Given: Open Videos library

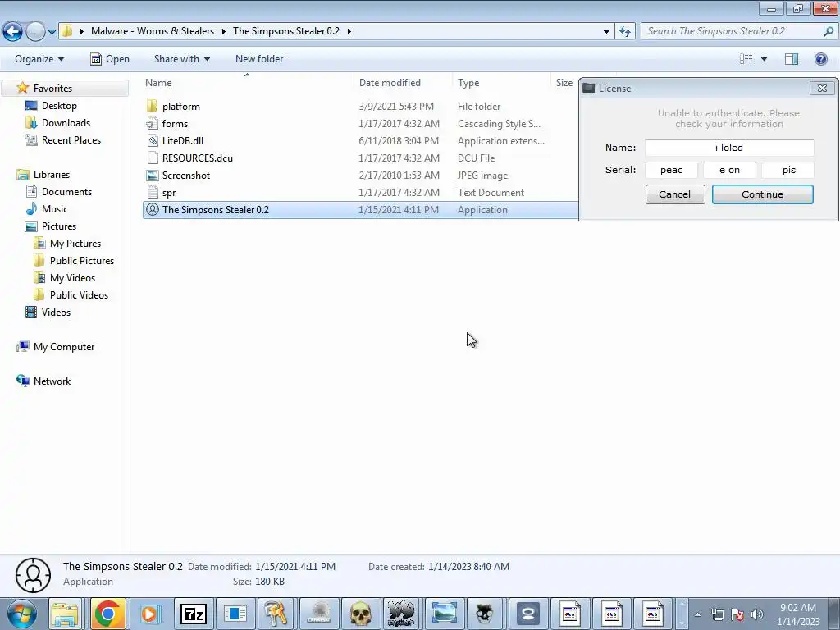Looking at the screenshot, I should click(56, 313).
